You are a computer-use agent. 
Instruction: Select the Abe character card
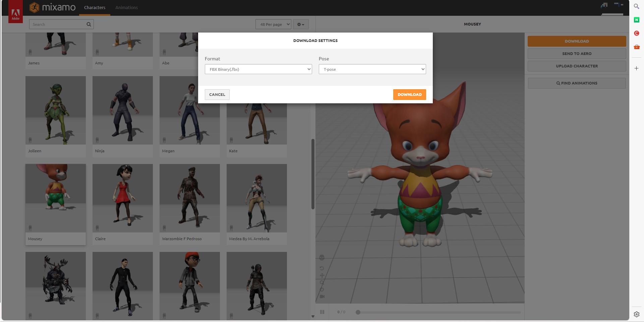pos(179,51)
